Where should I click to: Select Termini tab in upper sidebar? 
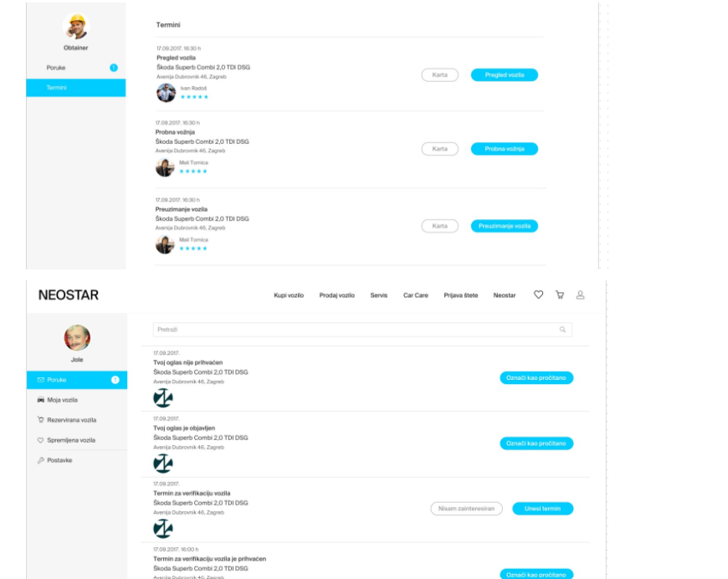75,88
